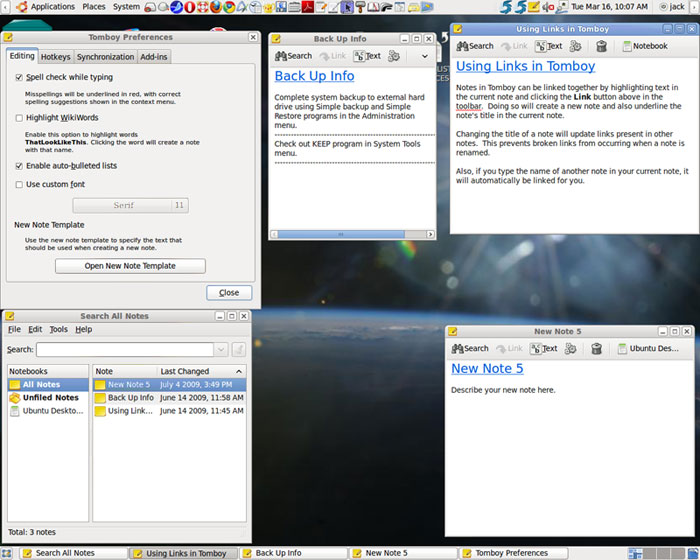Click horizontal scrollbar in Back Up Info window

pyautogui.click(x=341, y=234)
